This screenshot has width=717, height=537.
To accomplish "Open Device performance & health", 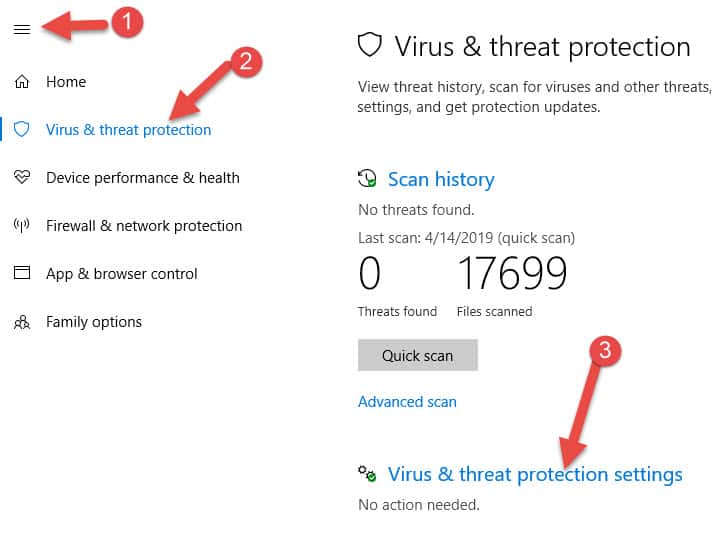I will 143,177.
